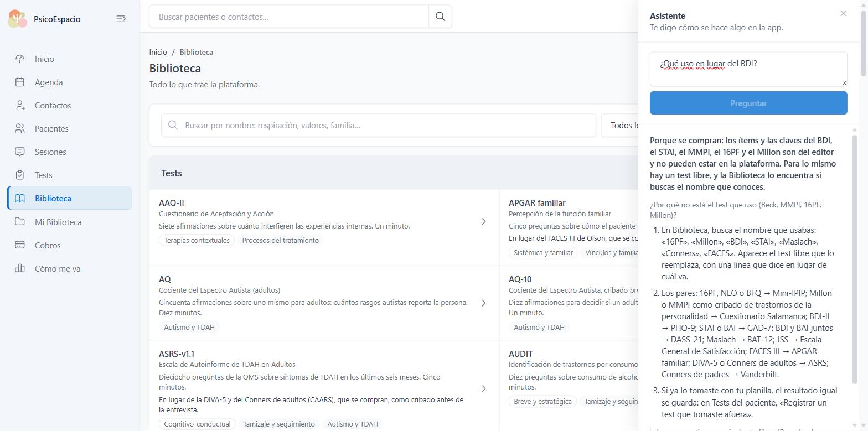Click the Procesos del tratamiento tag
The image size is (868, 431).
point(280,240)
